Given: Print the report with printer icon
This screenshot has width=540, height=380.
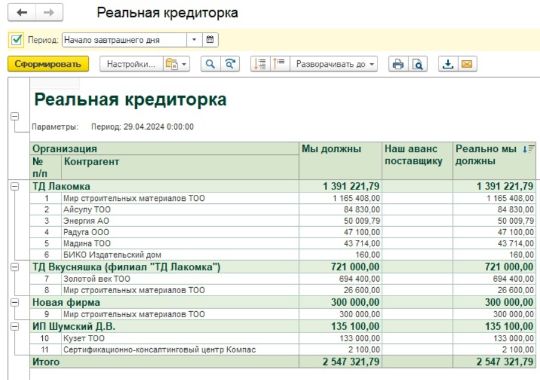Looking at the screenshot, I should [398, 64].
